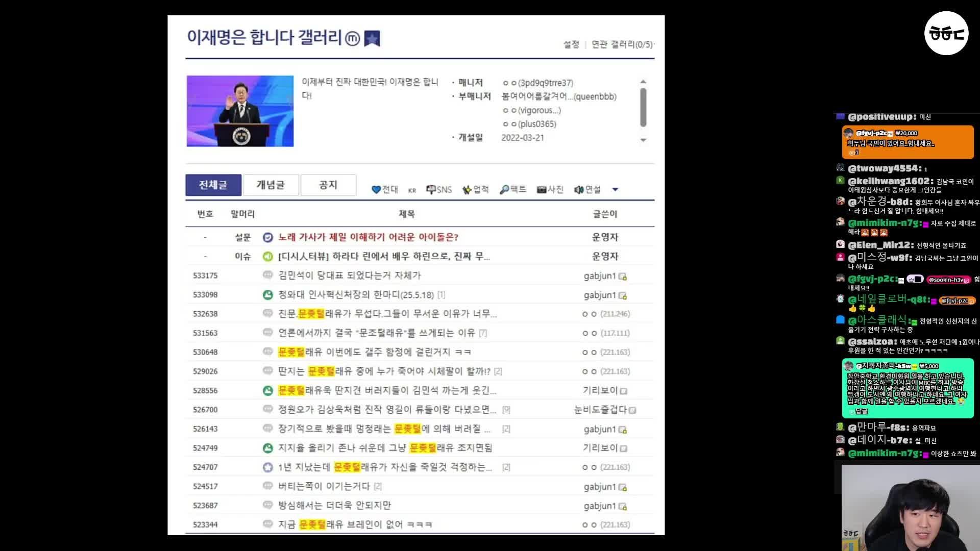This screenshot has width=980, height=551.
Task: Click the manager info scrollbar thumb
Action: pos(643,107)
